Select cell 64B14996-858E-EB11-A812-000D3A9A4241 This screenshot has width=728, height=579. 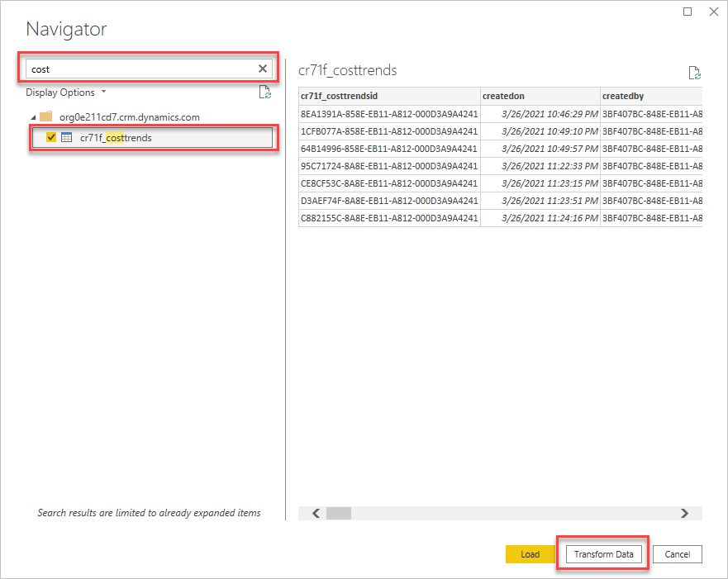389,149
